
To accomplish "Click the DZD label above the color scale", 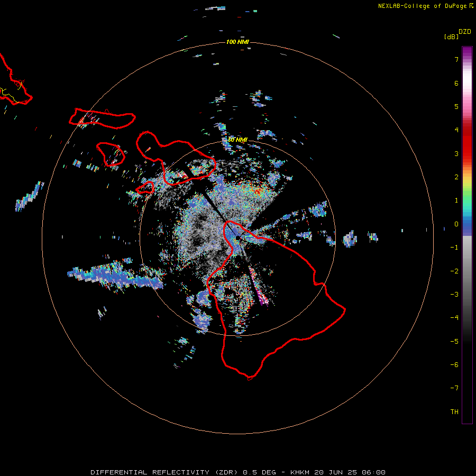I will [465, 32].
